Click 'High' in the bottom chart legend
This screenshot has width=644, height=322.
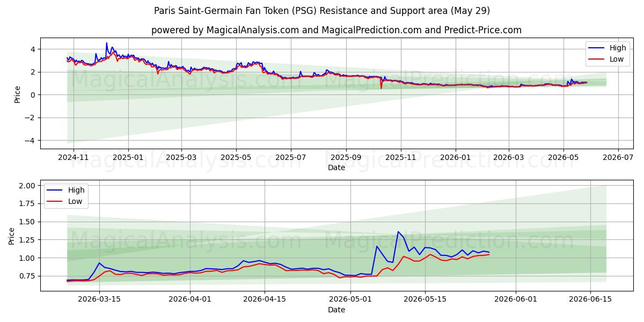click(76, 190)
